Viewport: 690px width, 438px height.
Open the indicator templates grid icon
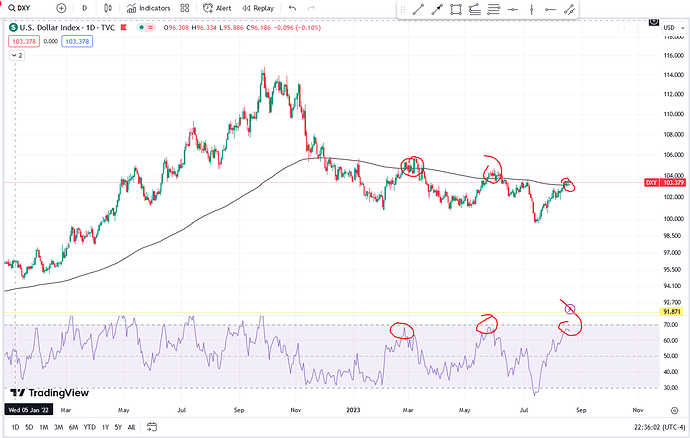(185, 8)
